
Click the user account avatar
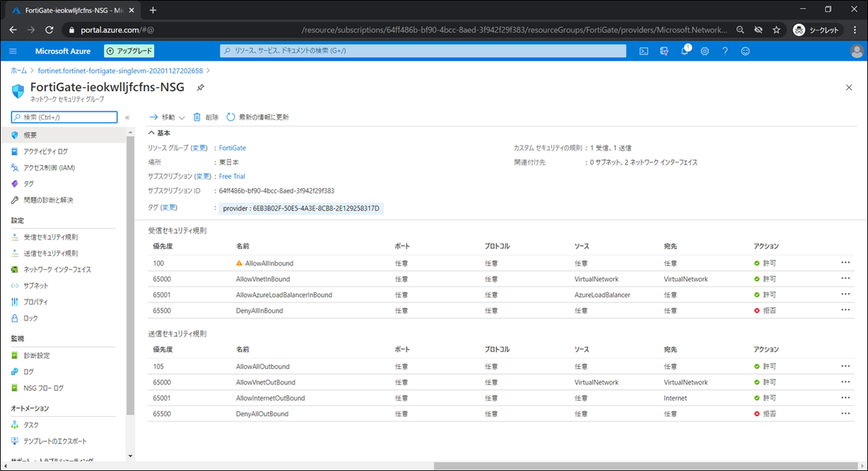coord(856,51)
